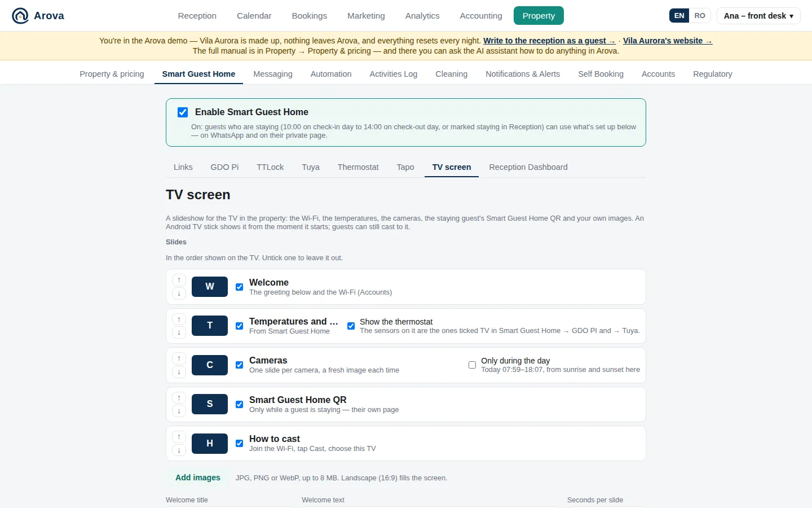The height and width of the screenshot is (508, 812).
Task: Open Vila Aurora's website link
Action: [x=668, y=41]
